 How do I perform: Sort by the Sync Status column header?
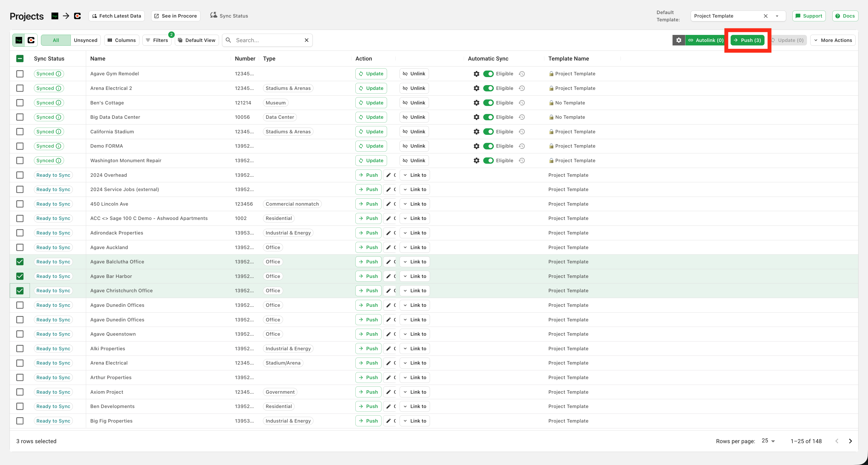click(x=49, y=59)
